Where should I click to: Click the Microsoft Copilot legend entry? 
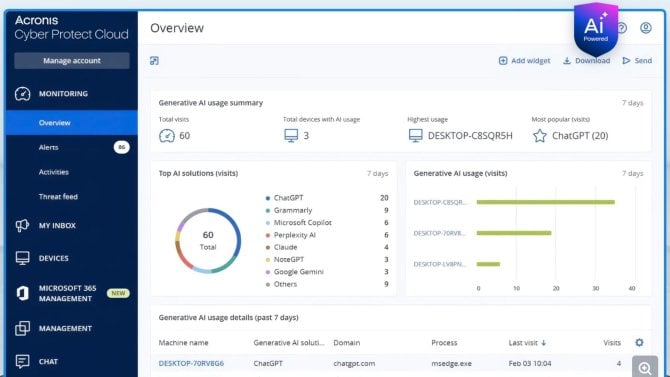(x=303, y=223)
